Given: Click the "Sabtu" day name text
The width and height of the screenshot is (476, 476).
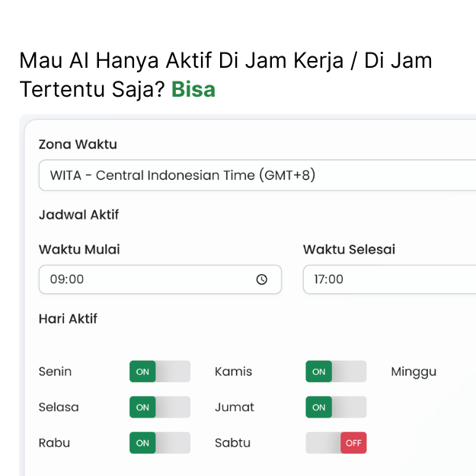Looking at the screenshot, I should pyautogui.click(x=232, y=442).
